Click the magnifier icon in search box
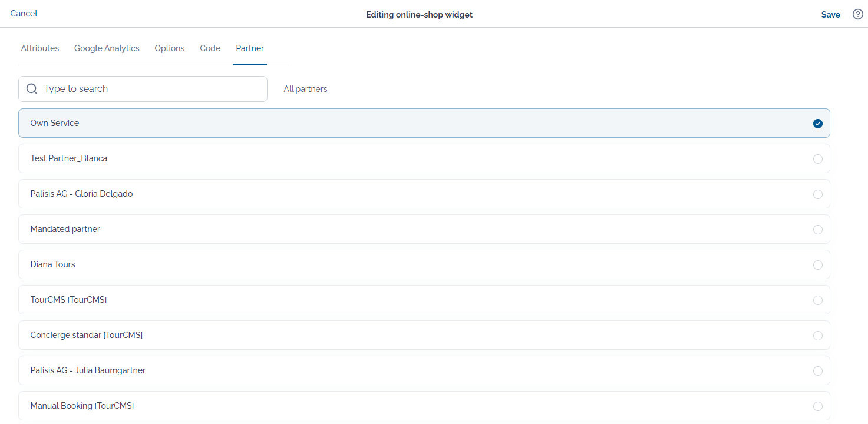This screenshot has height=424, width=868. pyautogui.click(x=32, y=89)
